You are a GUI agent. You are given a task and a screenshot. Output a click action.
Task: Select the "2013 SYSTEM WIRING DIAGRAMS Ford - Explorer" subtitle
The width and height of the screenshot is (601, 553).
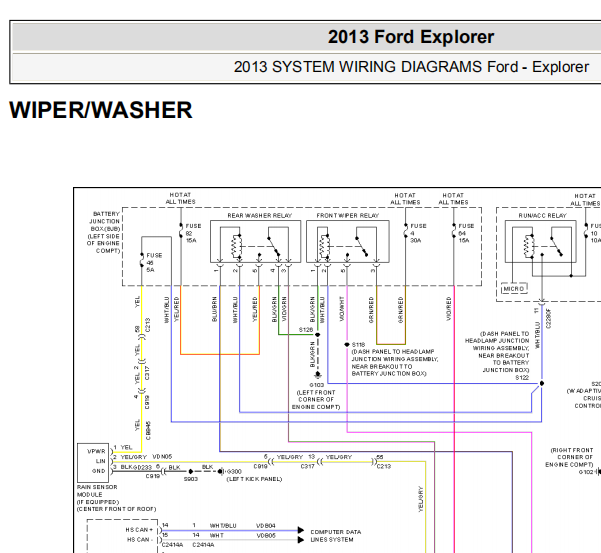point(411,67)
